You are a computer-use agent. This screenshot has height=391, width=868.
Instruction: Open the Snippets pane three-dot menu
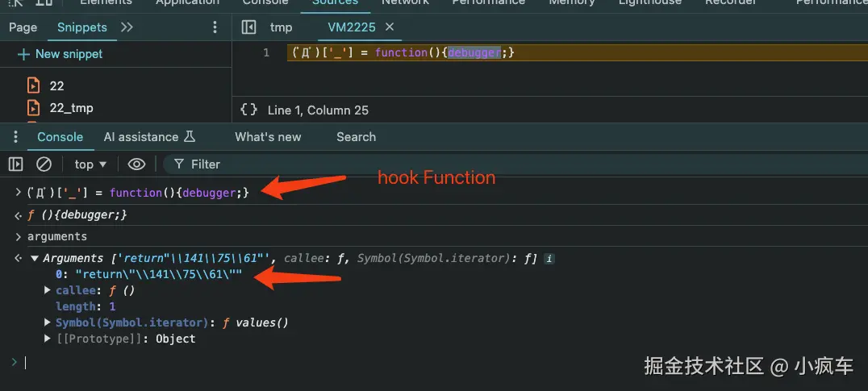(215, 27)
